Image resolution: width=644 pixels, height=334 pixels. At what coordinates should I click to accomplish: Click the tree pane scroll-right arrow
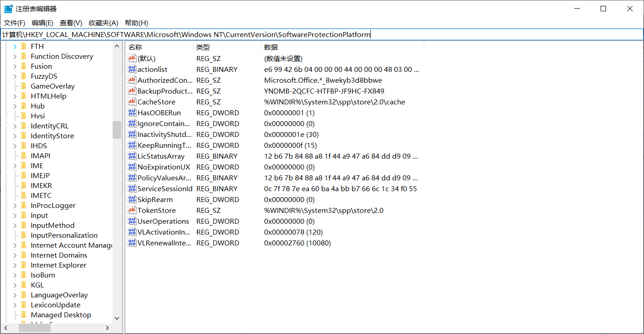[x=107, y=328]
